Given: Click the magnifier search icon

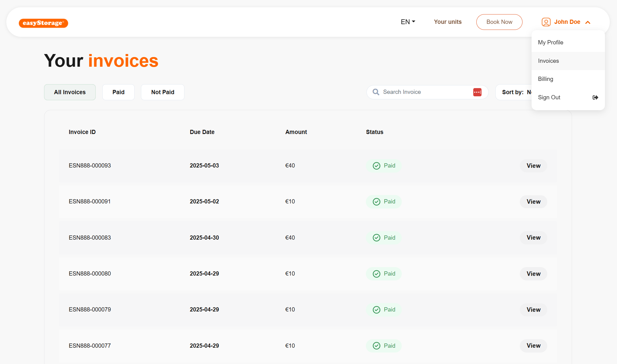Looking at the screenshot, I should point(376,92).
